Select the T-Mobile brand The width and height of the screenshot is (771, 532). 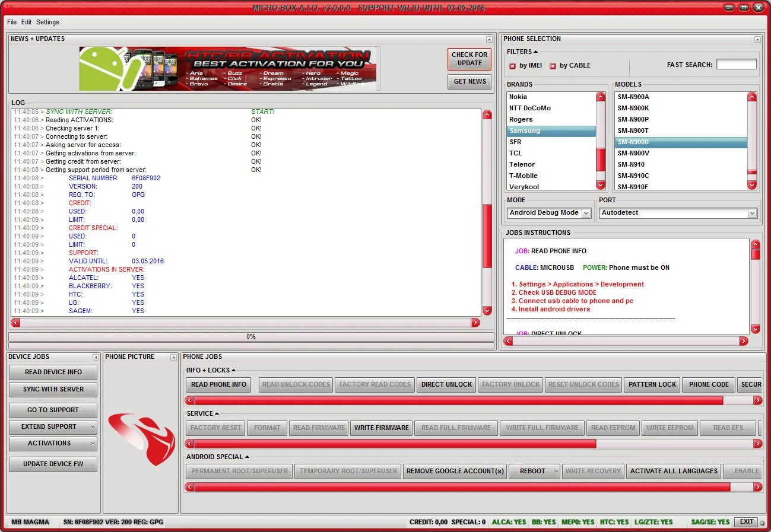pyautogui.click(x=551, y=176)
